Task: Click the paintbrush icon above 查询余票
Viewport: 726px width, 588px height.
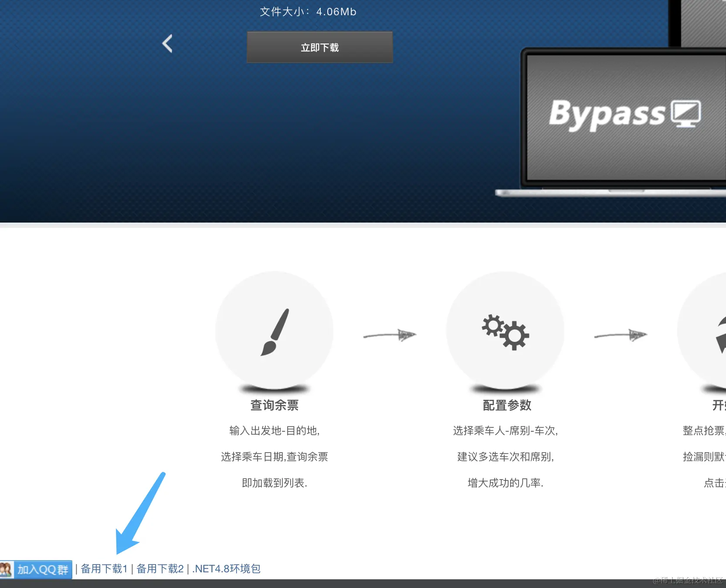Action: [275, 332]
